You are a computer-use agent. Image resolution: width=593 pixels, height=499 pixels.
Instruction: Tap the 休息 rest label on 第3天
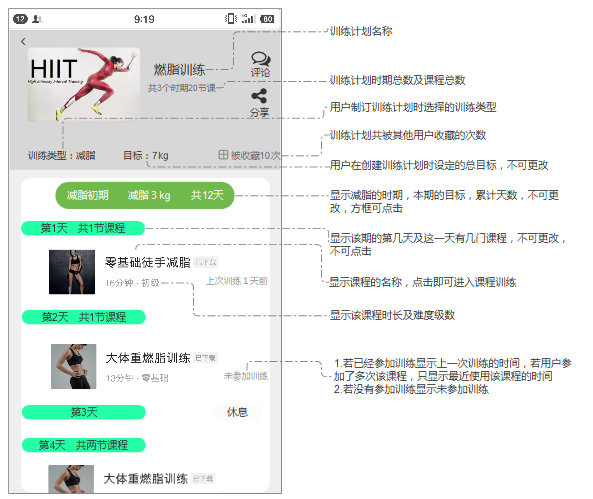(237, 412)
